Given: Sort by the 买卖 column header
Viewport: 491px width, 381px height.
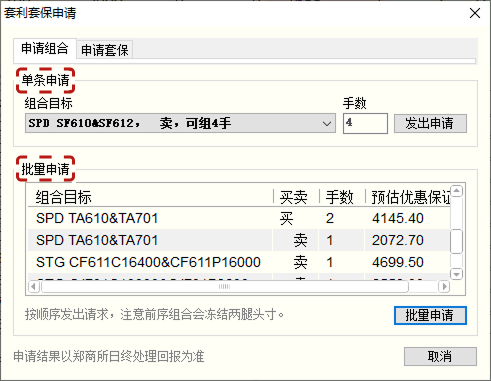Looking at the screenshot, I should point(296,197).
